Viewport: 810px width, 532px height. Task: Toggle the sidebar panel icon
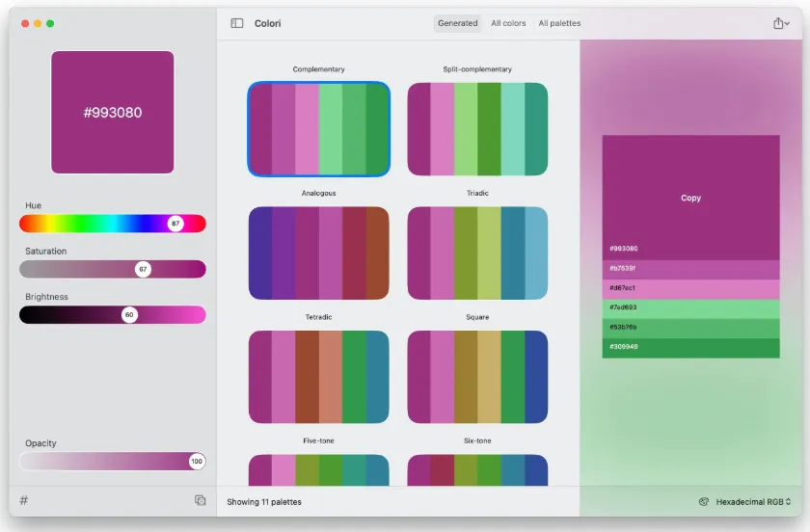[x=237, y=23]
